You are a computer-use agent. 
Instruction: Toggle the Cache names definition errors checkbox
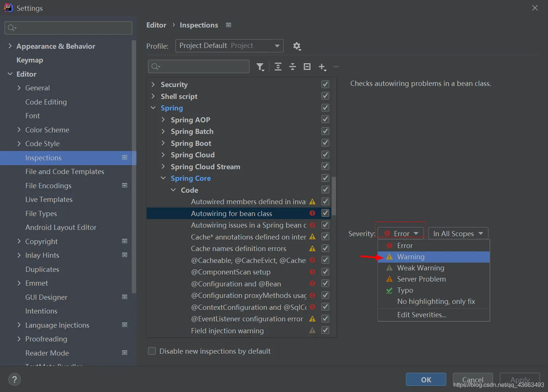pos(325,248)
